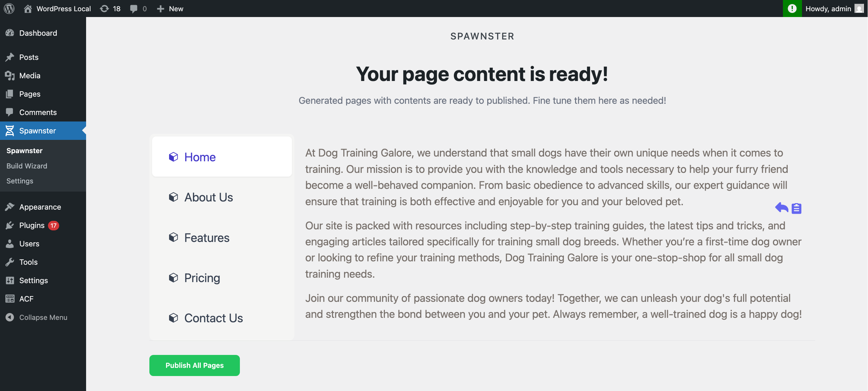Click the green alert notification icon
Viewport: 868px width, 391px height.
[792, 9]
